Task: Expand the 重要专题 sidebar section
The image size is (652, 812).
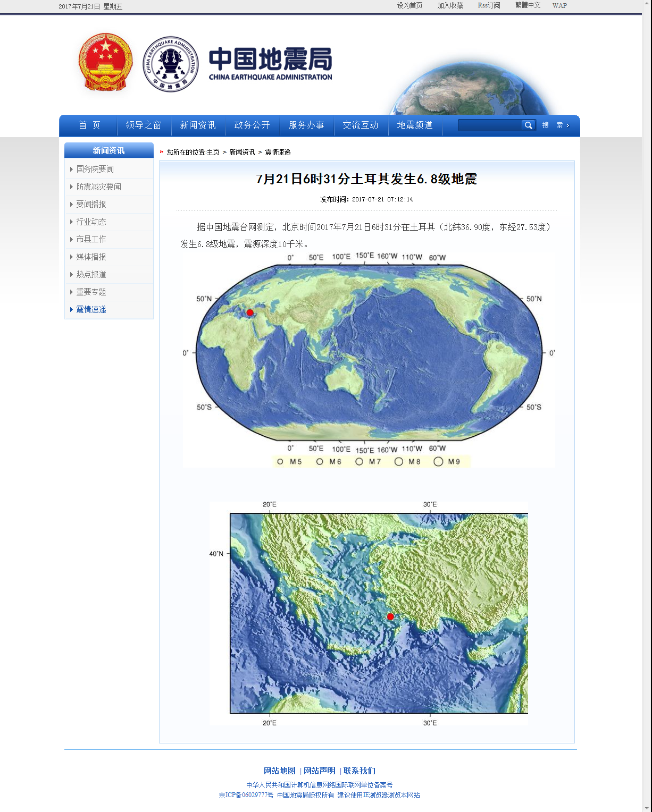Action: (91, 292)
